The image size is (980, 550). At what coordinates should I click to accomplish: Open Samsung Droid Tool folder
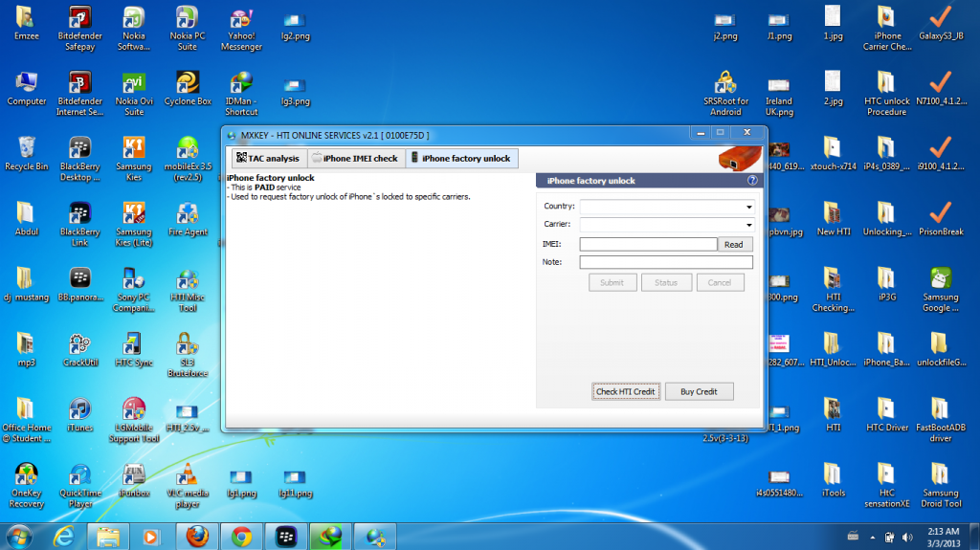(941, 486)
